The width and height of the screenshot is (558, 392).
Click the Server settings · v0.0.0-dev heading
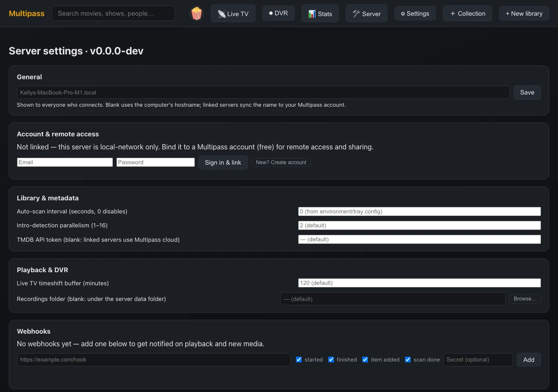click(76, 51)
